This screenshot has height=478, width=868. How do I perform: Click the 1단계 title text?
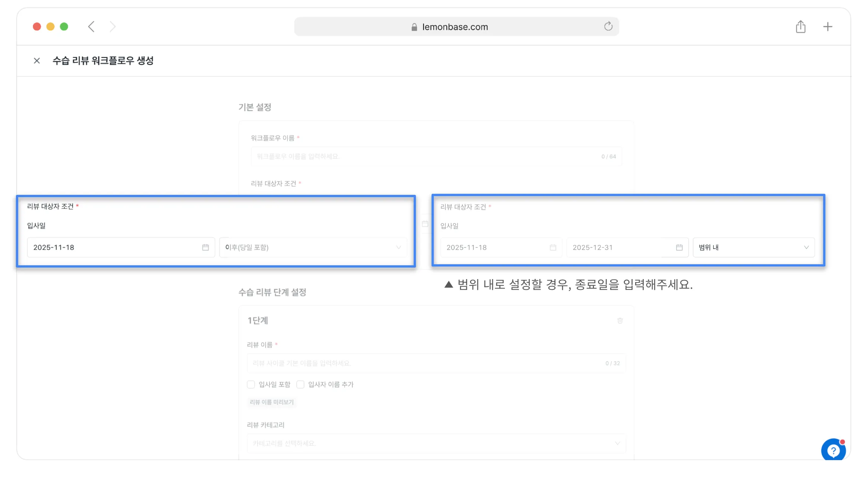(258, 321)
